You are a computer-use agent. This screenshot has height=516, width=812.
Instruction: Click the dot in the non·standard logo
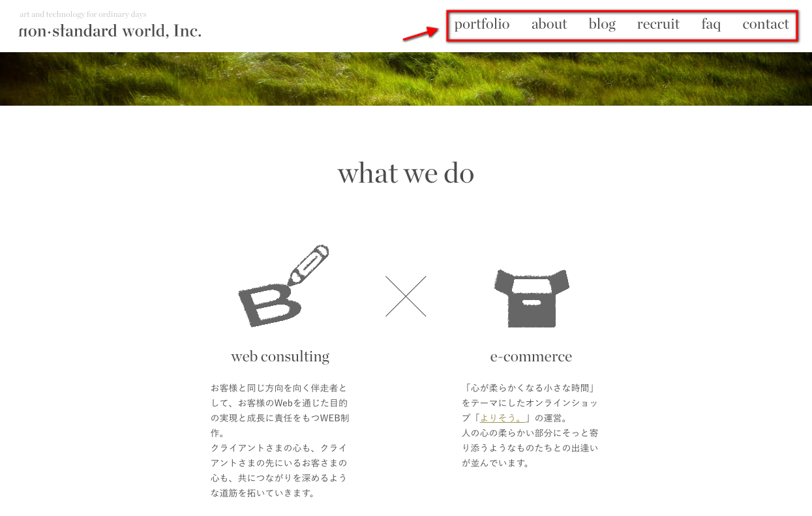pos(49,32)
